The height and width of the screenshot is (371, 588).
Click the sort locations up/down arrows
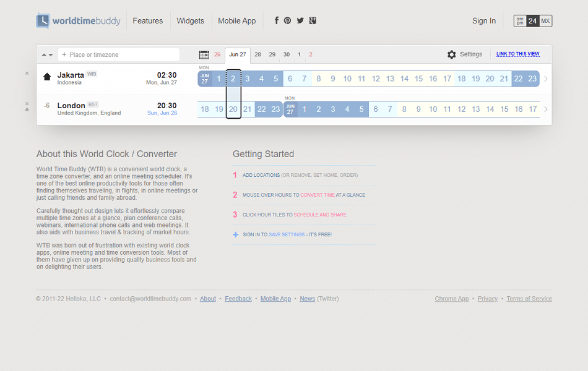47,54
